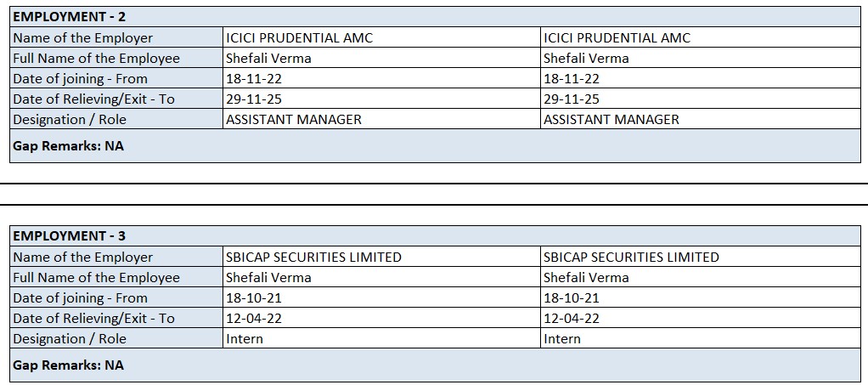Click the right-column Intern cell

click(x=562, y=338)
